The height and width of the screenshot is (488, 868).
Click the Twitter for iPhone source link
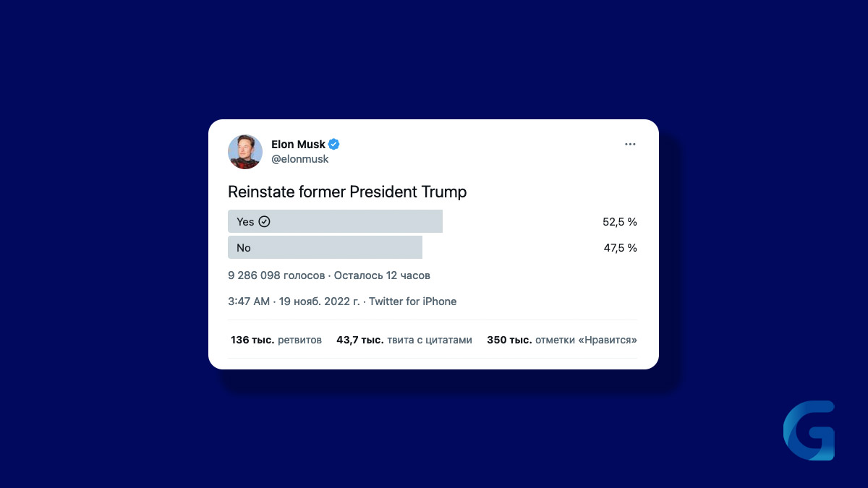pyautogui.click(x=413, y=301)
